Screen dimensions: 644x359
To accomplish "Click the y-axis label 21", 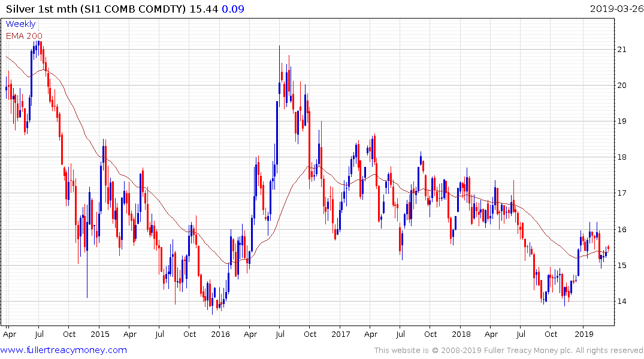I will (x=622, y=50).
